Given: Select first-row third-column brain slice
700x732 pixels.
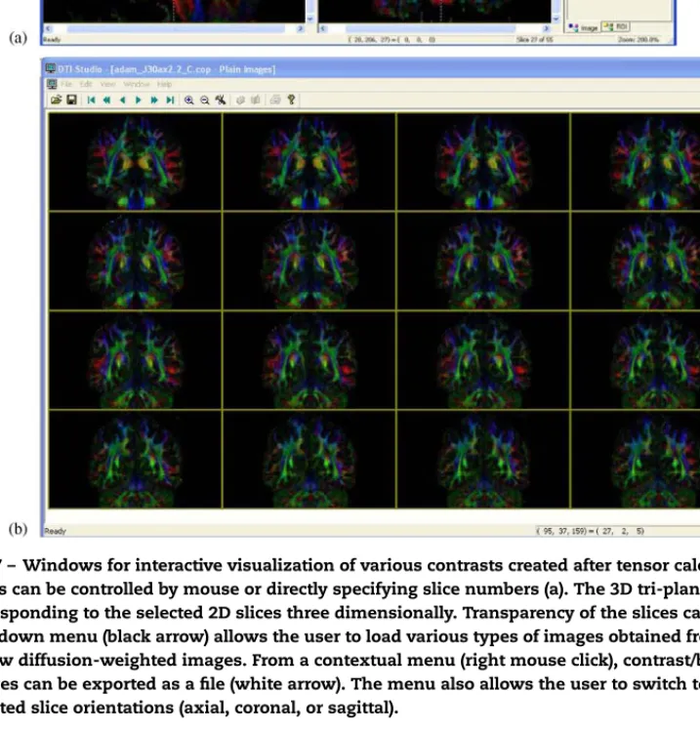Looking at the screenshot, I should (x=483, y=161).
